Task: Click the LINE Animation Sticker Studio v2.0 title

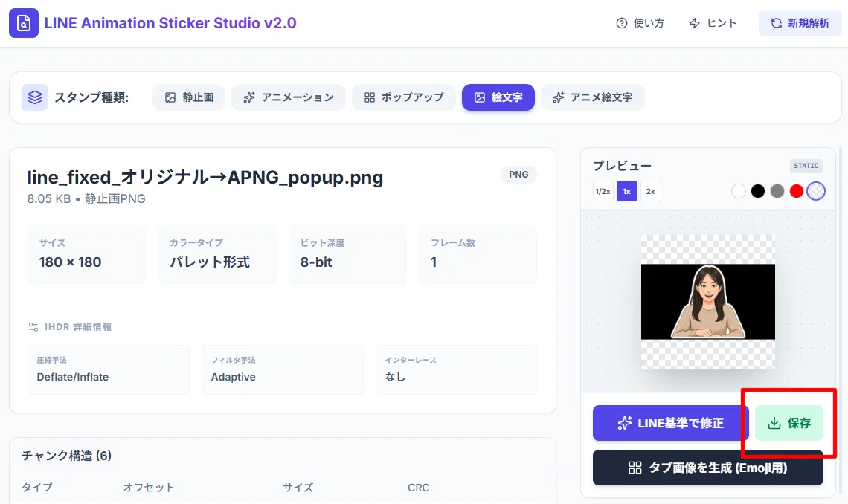Action: (x=170, y=23)
